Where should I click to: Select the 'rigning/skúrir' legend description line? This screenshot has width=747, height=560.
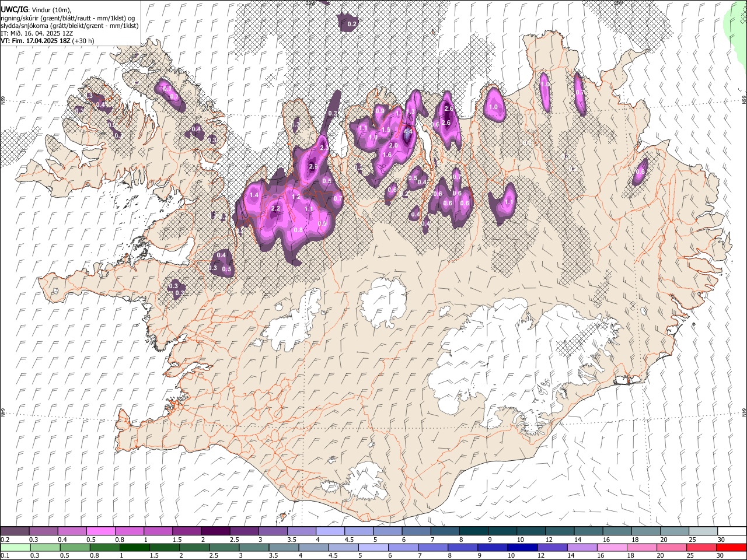click(68, 18)
